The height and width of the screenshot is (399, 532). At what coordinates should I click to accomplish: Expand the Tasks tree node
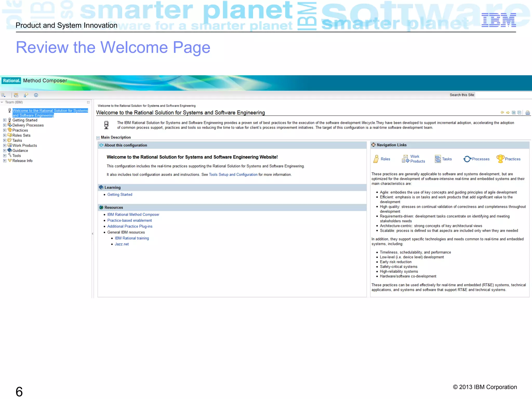pos(5,141)
